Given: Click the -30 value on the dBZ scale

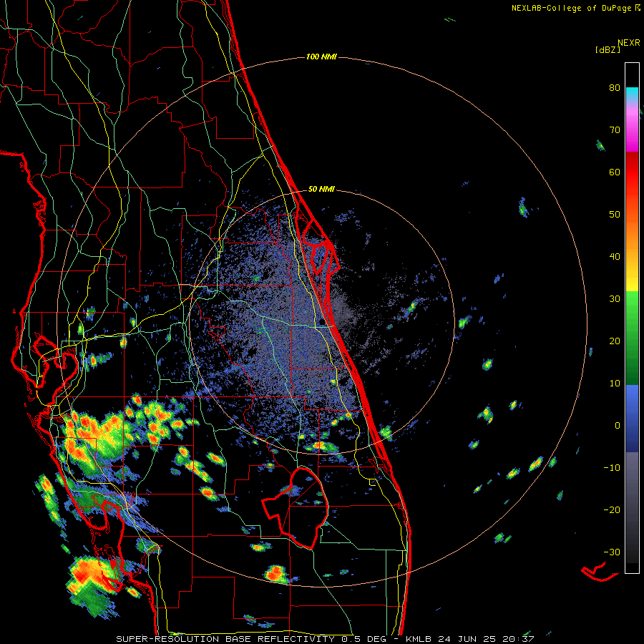Looking at the screenshot, I should [x=612, y=552].
